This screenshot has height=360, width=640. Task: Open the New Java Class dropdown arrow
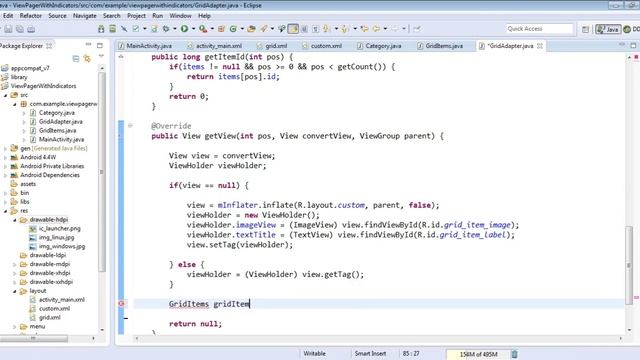tap(242, 29)
